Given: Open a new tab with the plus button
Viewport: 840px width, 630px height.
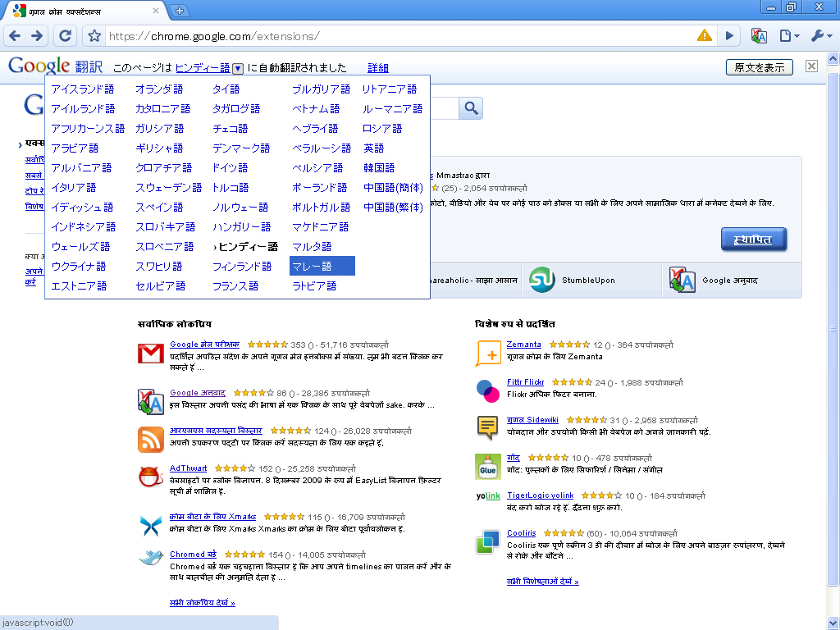Looking at the screenshot, I should tap(180, 10).
